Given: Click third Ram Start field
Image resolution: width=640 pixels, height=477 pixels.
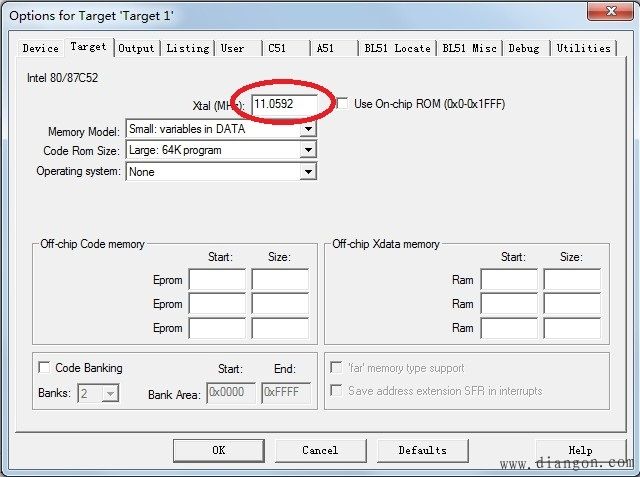Looking at the screenshot, I should pos(509,328).
